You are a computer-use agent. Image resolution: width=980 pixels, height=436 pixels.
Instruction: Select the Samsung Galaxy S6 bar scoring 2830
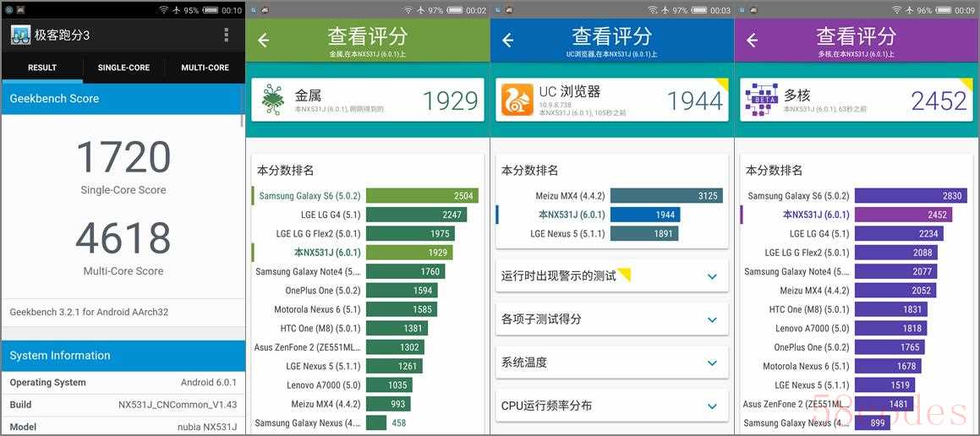(x=912, y=195)
